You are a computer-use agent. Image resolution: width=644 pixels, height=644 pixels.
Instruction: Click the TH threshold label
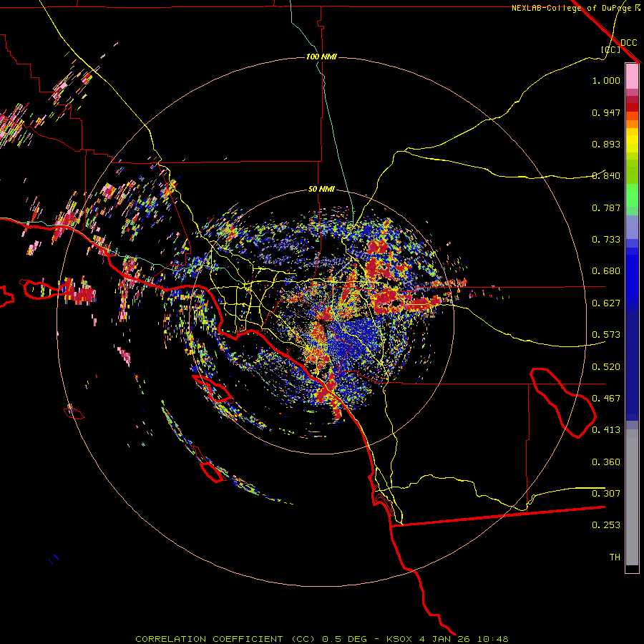(615, 557)
